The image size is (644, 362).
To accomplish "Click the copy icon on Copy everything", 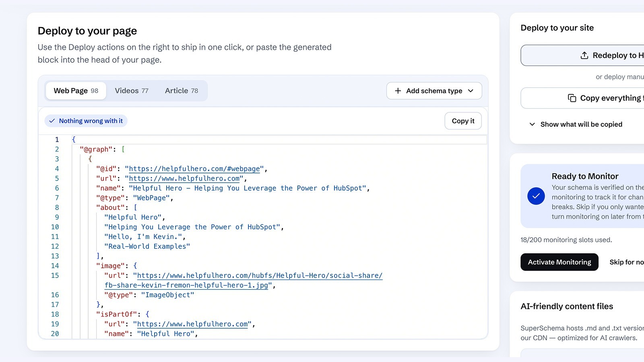I will [572, 98].
